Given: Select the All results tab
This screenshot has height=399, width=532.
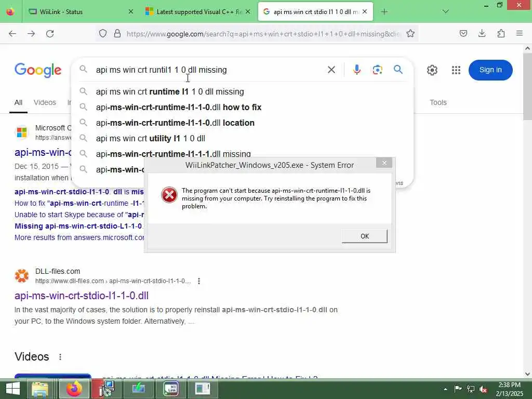Looking at the screenshot, I should [x=18, y=102].
